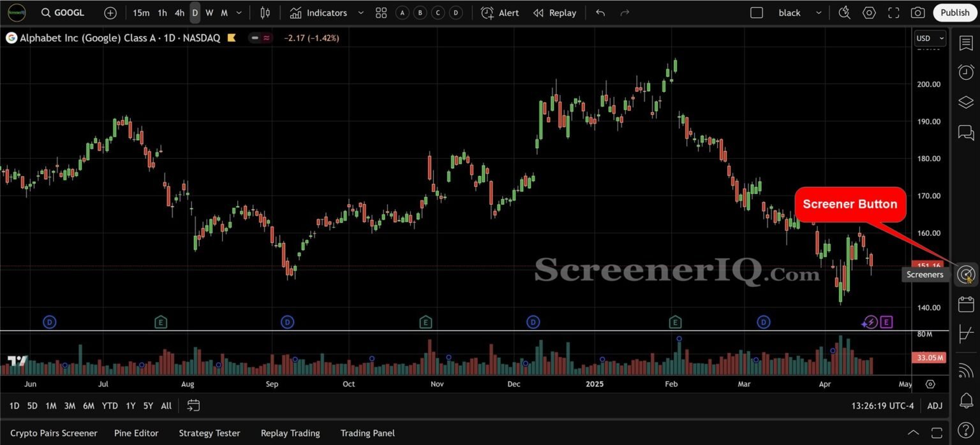Open the chart layout setup square icon
Image resolution: width=980 pixels, height=445 pixels.
tap(757, 13)
